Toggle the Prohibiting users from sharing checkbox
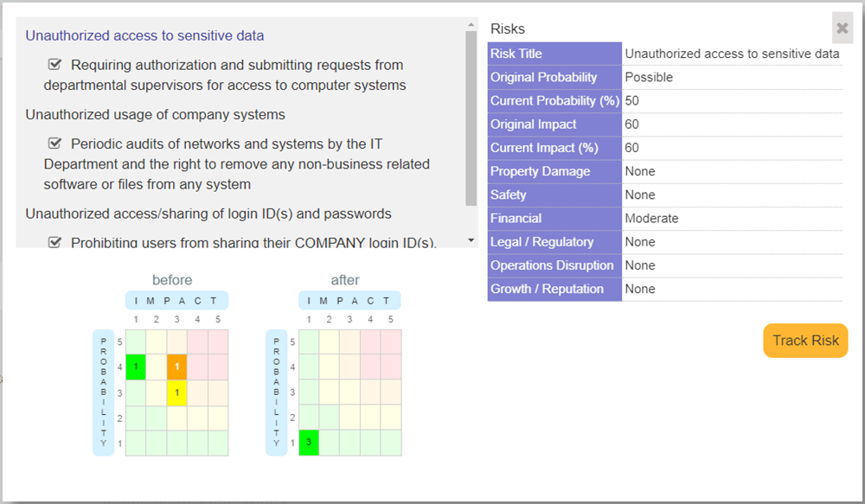The image size is (865, 504). [55, 242]
